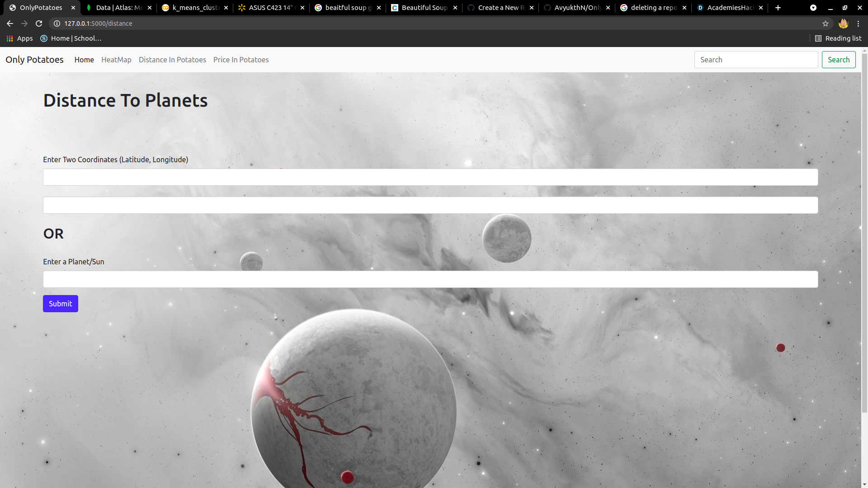
Task: Click the site information icon in address bar
Action: 57,23
